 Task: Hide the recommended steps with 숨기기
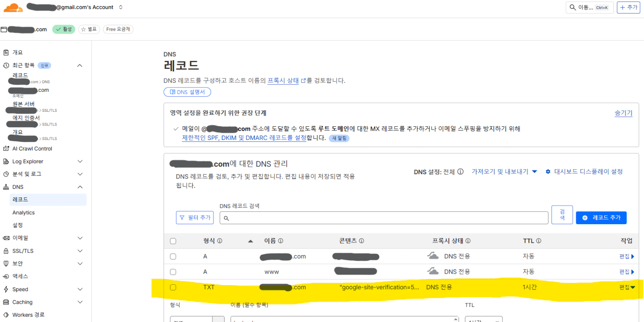[623, 113]
